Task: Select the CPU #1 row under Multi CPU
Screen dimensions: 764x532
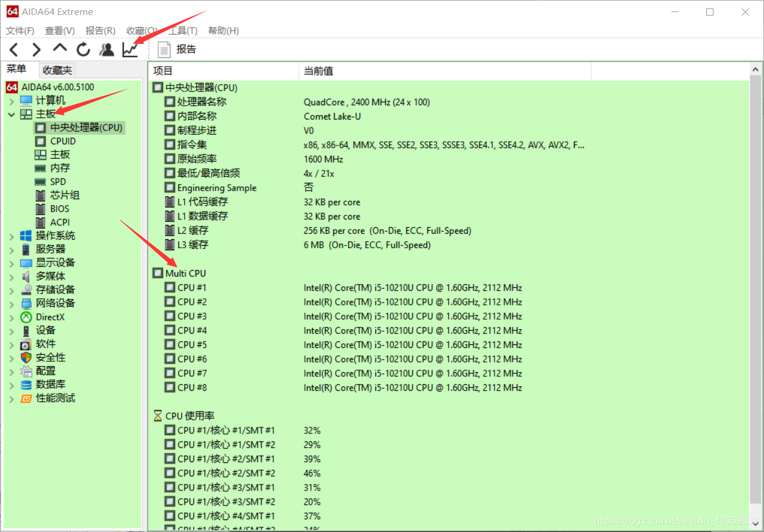Action: pos(448,288)
